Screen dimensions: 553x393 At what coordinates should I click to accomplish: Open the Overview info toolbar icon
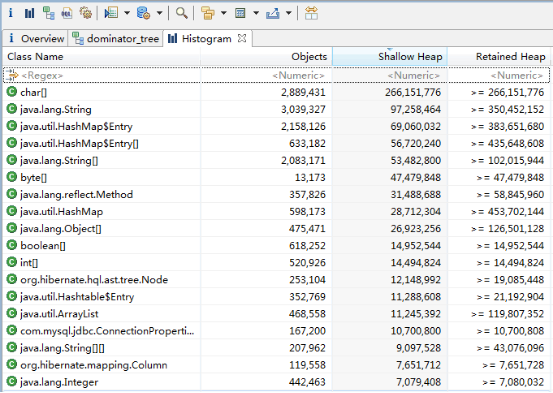coord(11,13)
